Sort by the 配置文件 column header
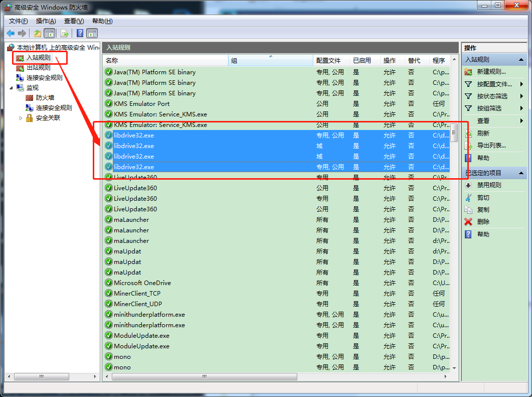The image size is (532, 397). (331, 60)
